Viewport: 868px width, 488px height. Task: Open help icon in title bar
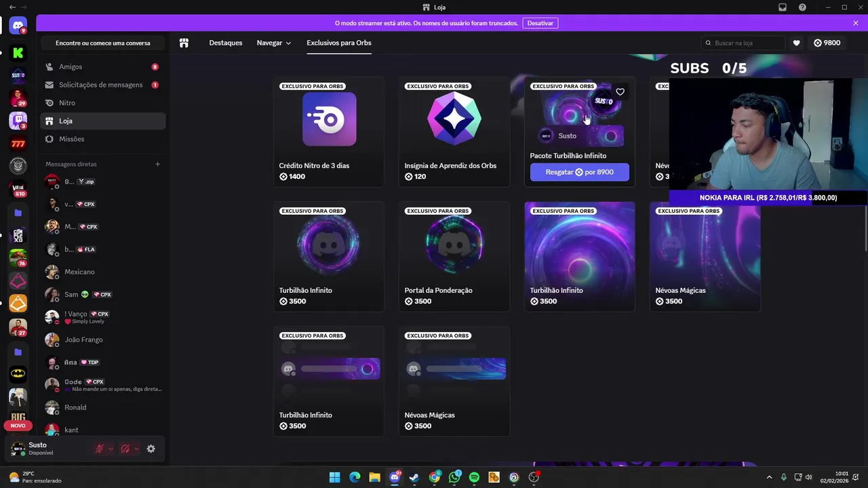(x=803, y=7)
